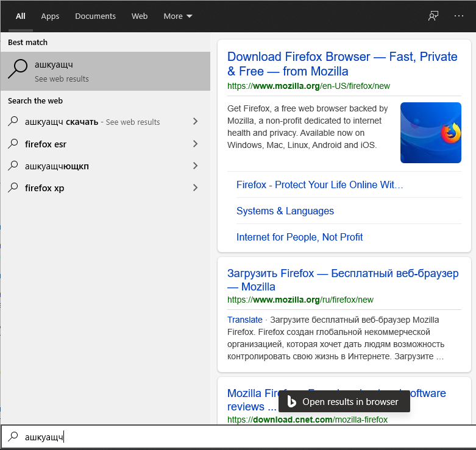Switch to the All tab
476x450 pixels.
click(20, 16)
